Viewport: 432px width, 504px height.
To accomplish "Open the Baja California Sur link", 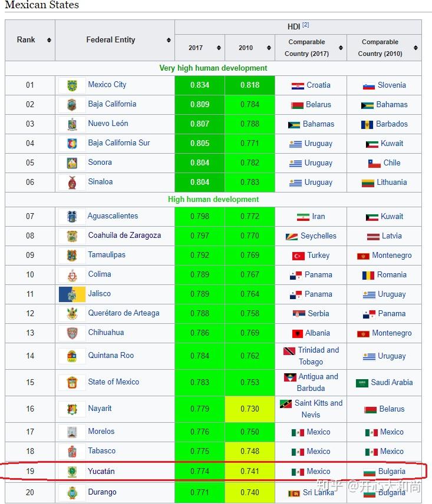I will (x=119, y=143).
